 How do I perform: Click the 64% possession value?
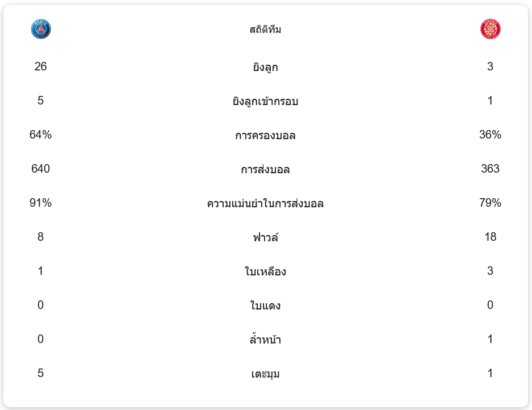[x=41, y=135]
